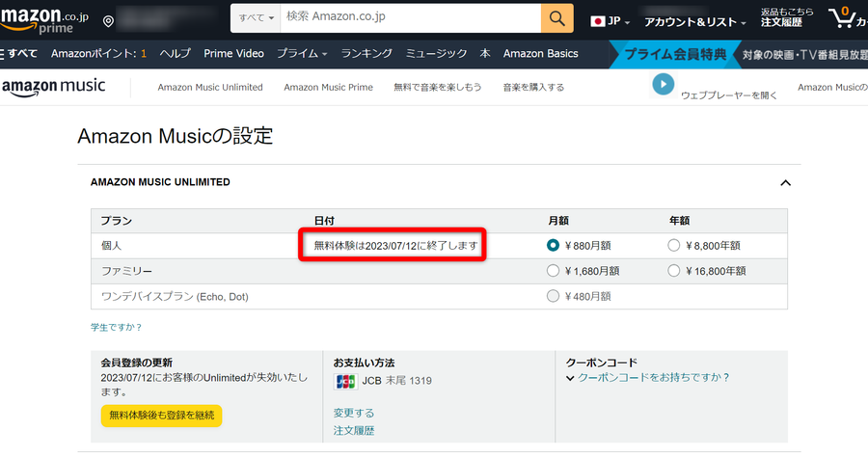Image resolution: width=868 pixels, height=457 pixels.
Task: Expand the プライム navigation dropdown
Action: [x=302, y=54]
